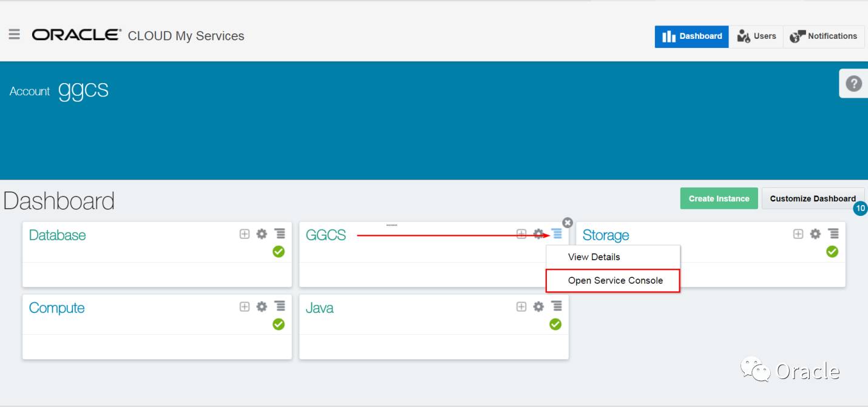Open the Storage service link
This screenshot has height=407, width=868.
[x=606, y=235]
